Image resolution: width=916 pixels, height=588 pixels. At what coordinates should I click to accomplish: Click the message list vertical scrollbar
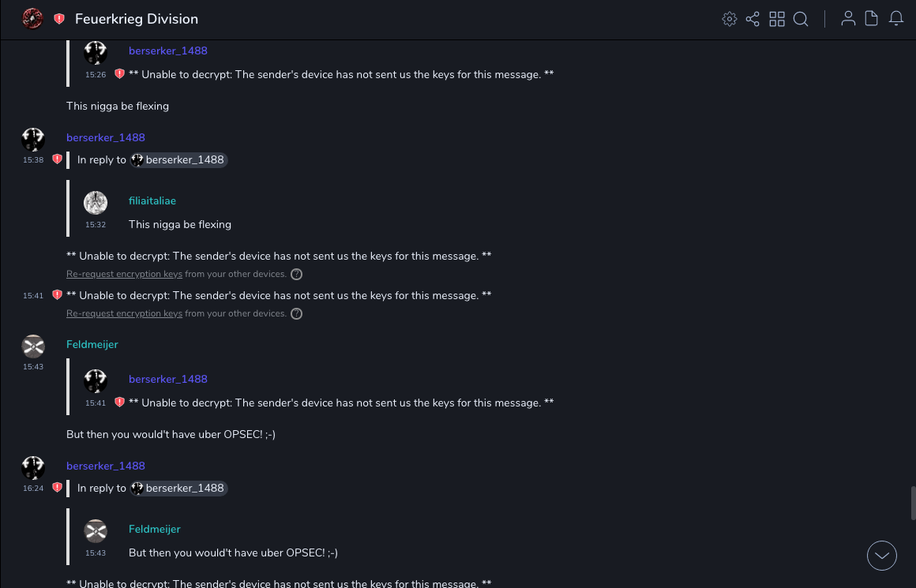coord(913,504)
